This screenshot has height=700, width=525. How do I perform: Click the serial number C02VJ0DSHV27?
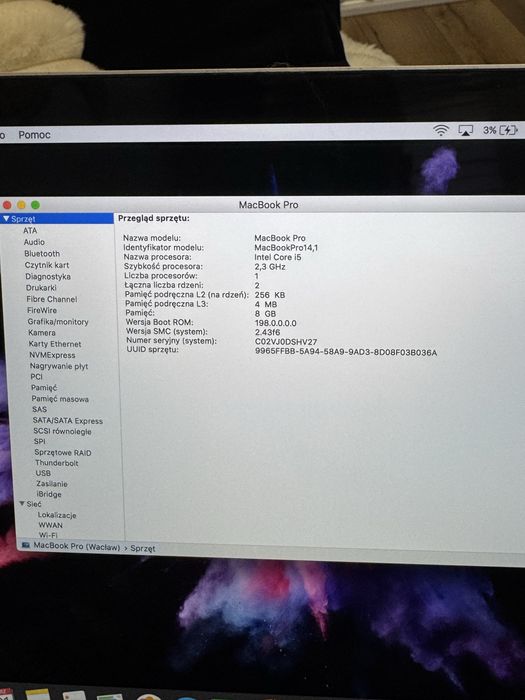[286, 342]
